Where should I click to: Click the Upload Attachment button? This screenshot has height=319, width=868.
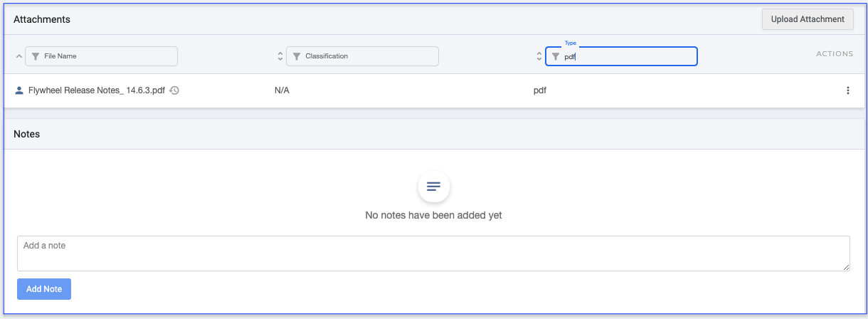[x=808, y=19]
